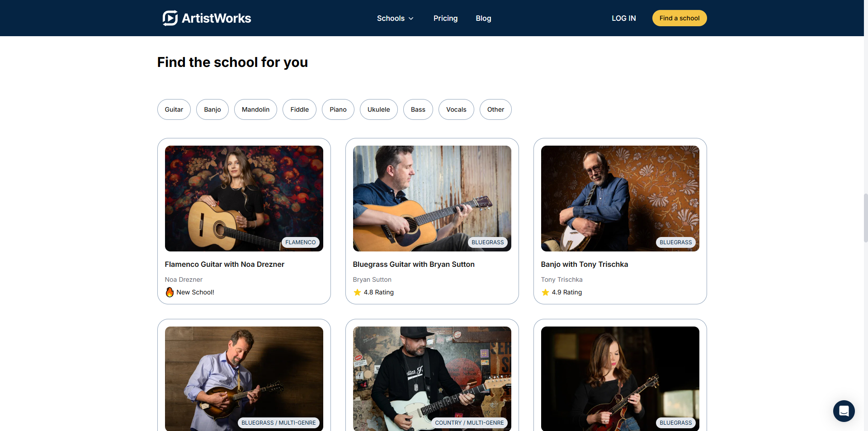868x431 pixels.
Task: Go to the Blog page
Action: coord(483,18)
